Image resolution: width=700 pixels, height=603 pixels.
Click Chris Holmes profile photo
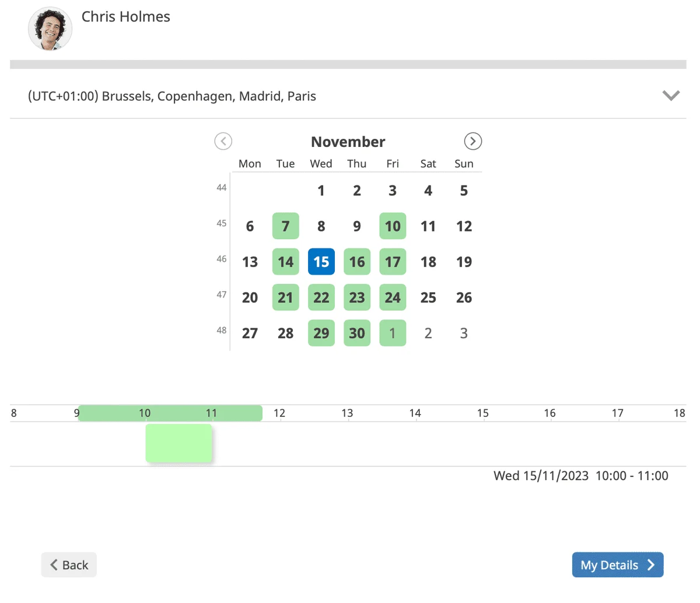pos(50,29)
